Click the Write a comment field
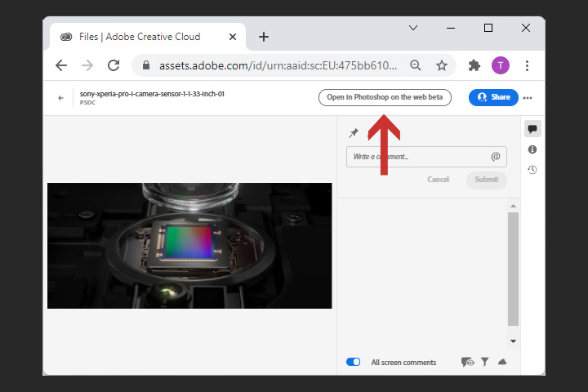 click(x=416, y=157)
